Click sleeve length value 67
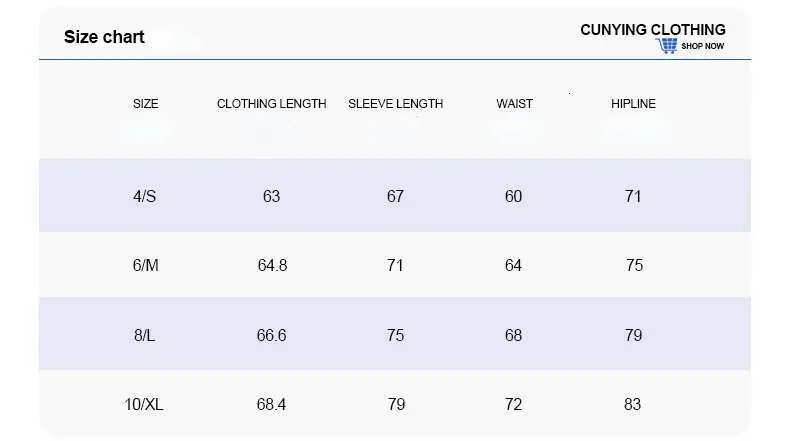Image resolution: width=790 pixels, height=441 pixels. 396,196
